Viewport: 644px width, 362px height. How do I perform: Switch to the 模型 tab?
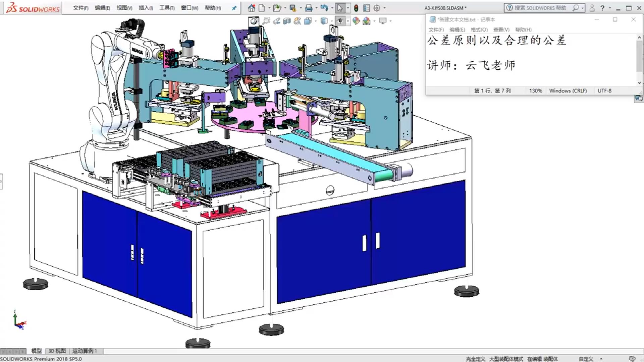37,351
